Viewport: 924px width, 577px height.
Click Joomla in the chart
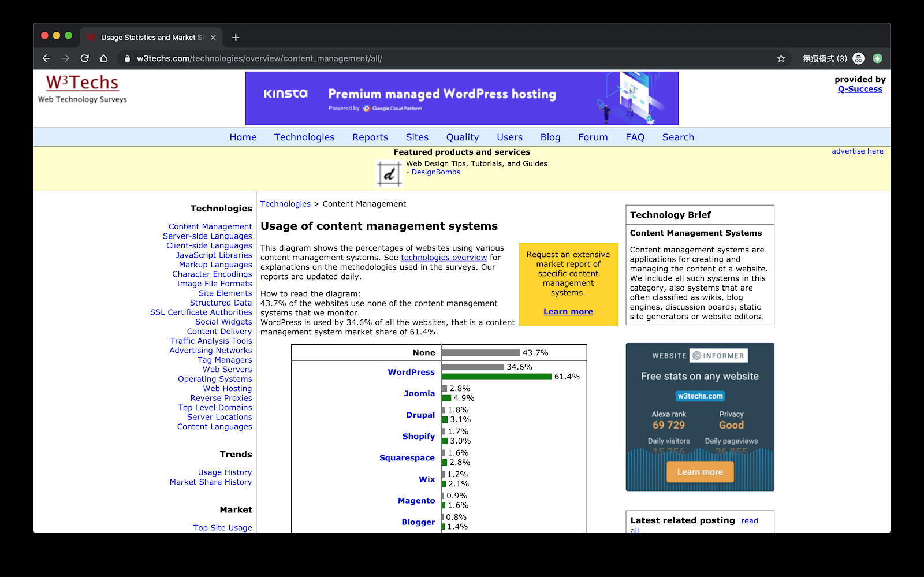coord(419,393)
